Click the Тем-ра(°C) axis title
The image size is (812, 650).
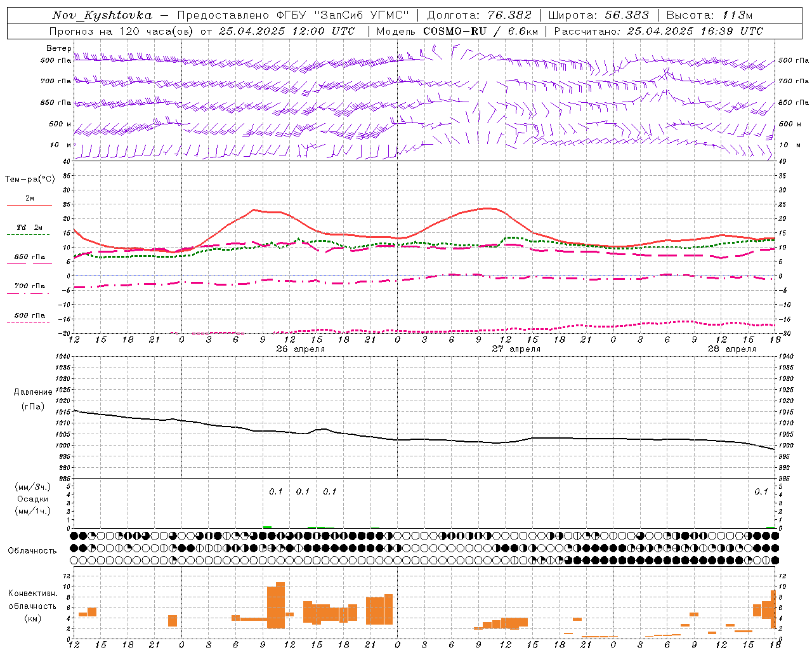pyautogui.click(x=30, y=180)
